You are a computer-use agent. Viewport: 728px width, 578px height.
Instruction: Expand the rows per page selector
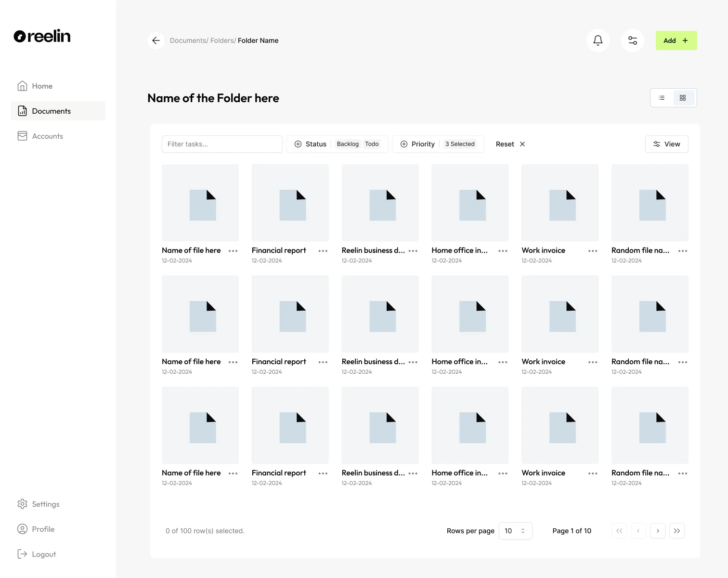click(515, 531)
